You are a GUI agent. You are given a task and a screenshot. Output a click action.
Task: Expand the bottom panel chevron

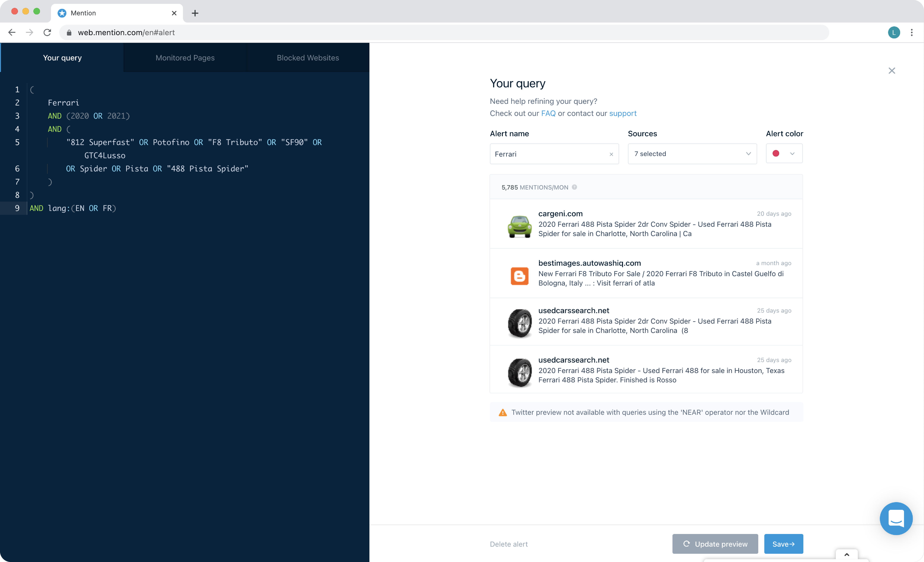(x=846, y=554)
